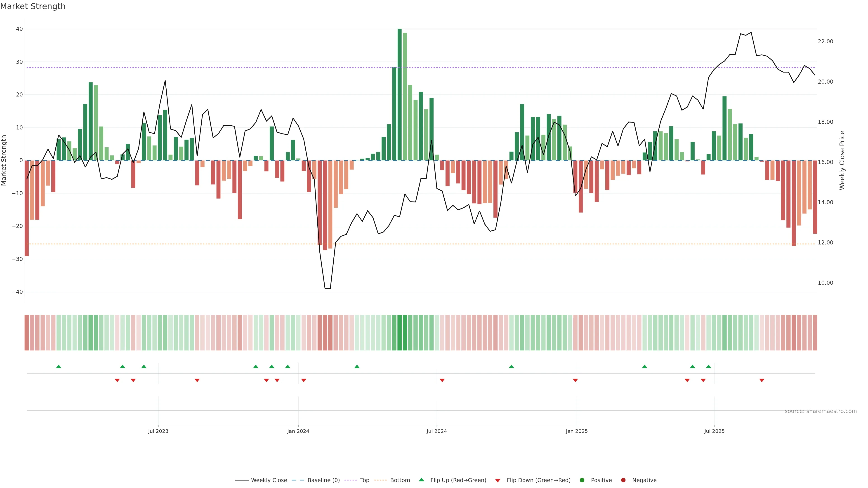Click the Weekly Close Price axis title
Viewport: 868px width, 488px height.
[x=842, y=160]
